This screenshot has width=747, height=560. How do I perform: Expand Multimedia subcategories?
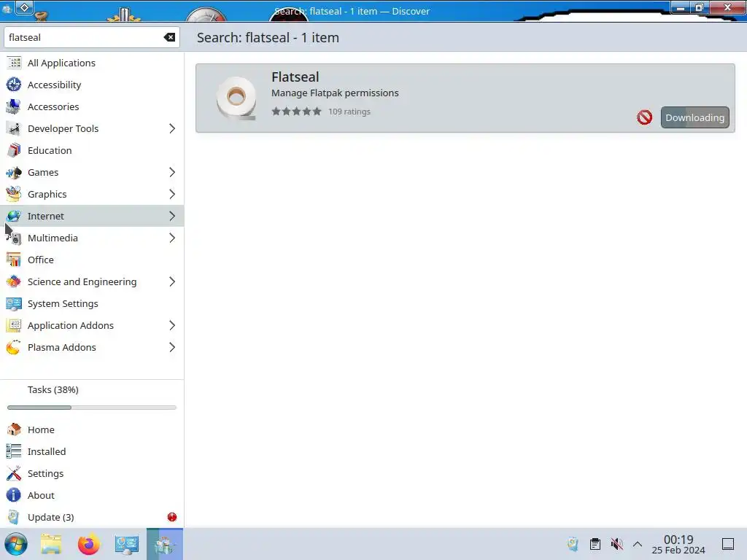[172, 238]
